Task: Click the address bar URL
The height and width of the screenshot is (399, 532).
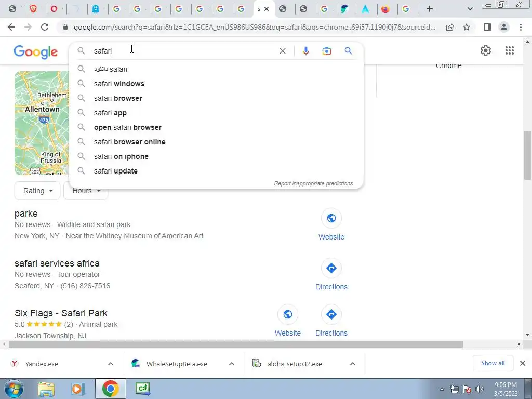Action: pyautogui.click(x=255, y=27)
